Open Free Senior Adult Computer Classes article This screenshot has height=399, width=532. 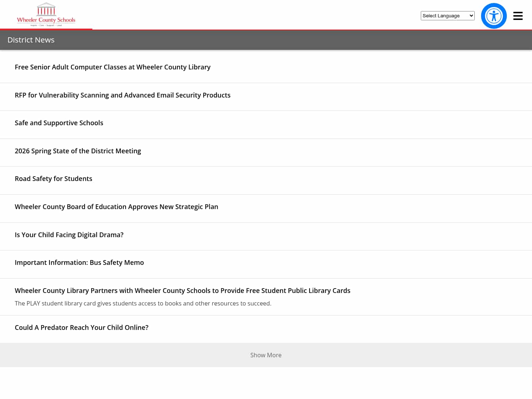113,67
